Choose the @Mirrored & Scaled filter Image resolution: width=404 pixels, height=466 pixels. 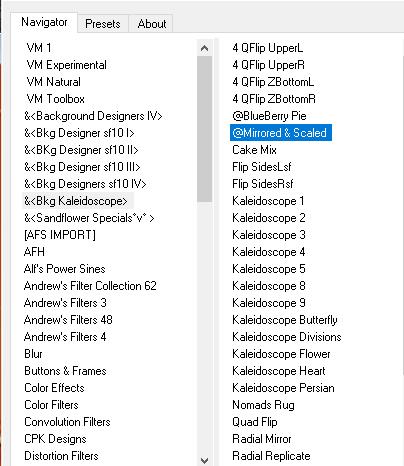[281, 133]
